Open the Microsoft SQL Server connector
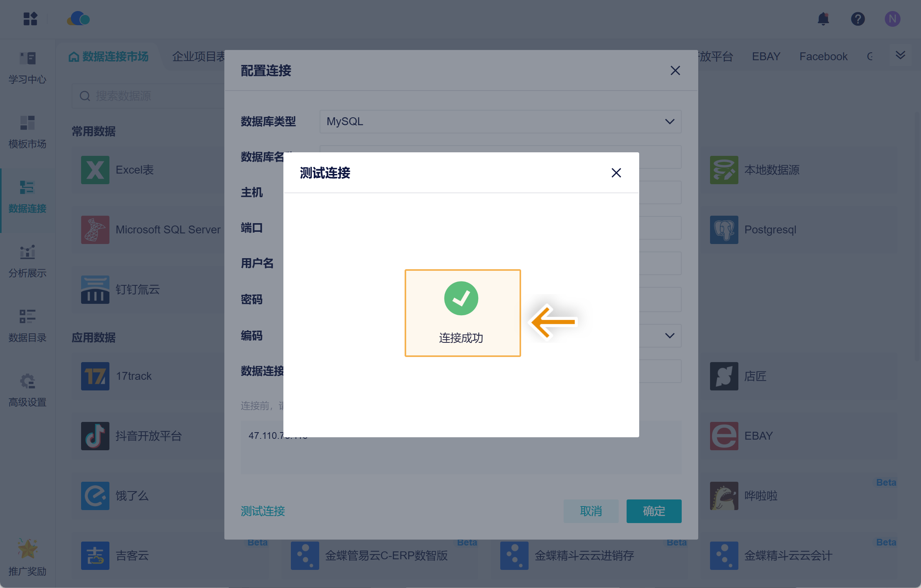Viewport: 921px width, 588px height. pyautogui.click(x=95, y=230)
